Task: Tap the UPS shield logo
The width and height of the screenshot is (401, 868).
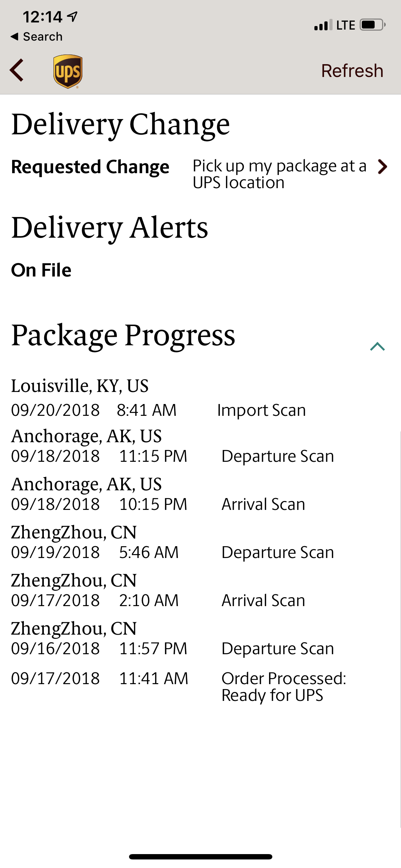Action: [68, 71]
